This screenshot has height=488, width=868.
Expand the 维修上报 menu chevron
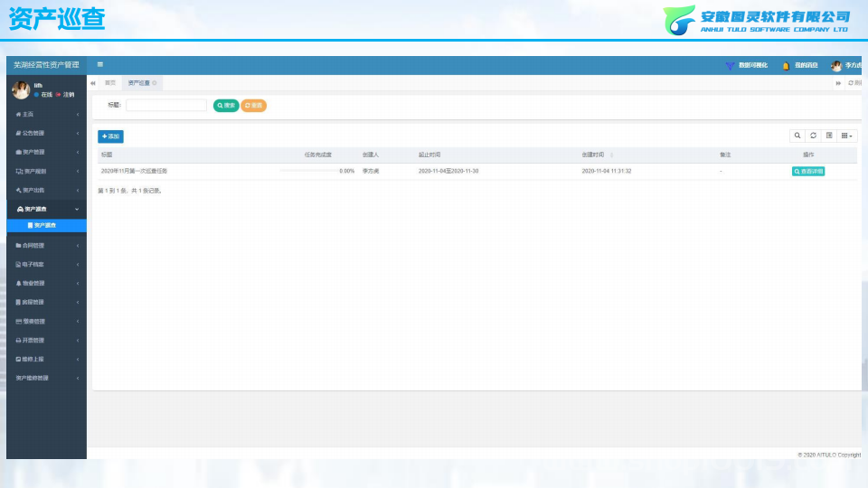(78, 360)
